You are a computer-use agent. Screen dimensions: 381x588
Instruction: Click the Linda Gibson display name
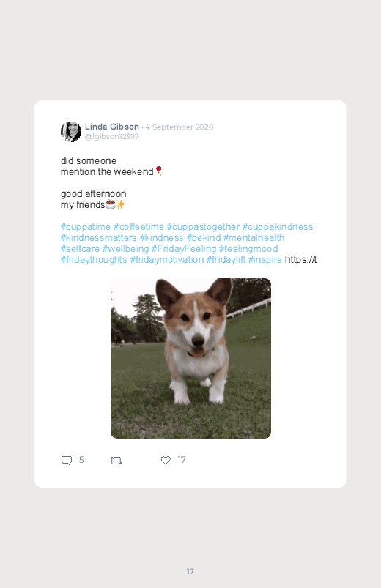pyautogui.click(x=112, y=127)
